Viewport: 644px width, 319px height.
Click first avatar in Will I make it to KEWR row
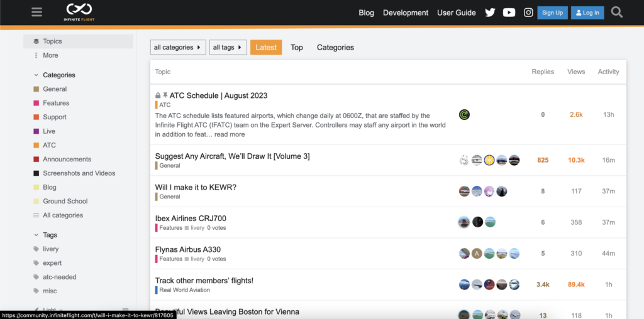tap(465, 192)
